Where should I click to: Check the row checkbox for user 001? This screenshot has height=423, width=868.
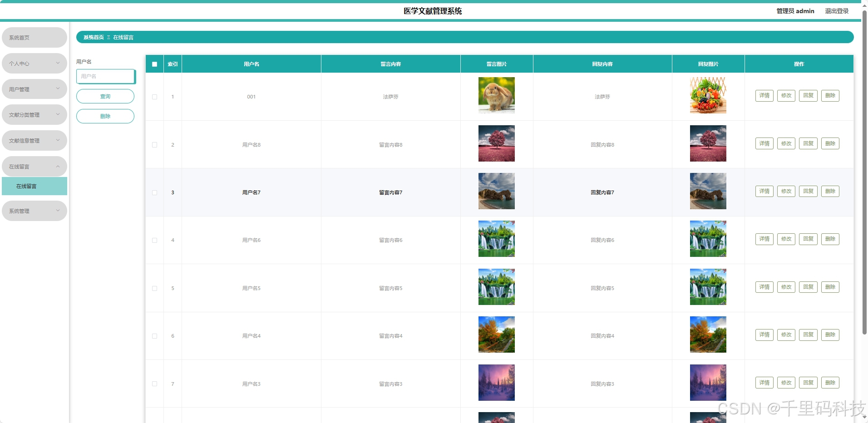154,97
